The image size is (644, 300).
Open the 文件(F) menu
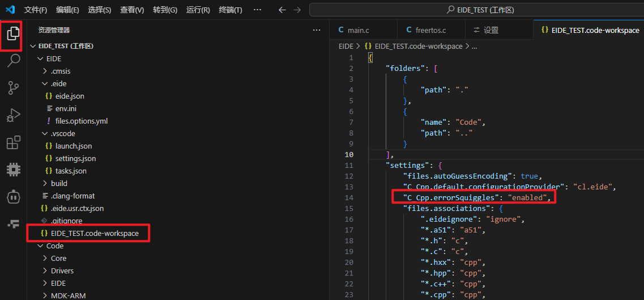click(x=36, y=10)
